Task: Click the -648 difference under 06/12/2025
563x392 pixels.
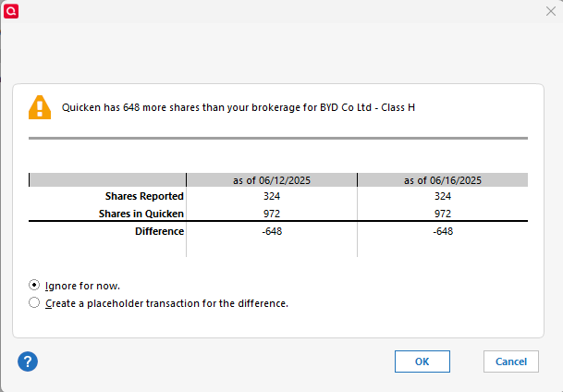Action: point(272,231)
